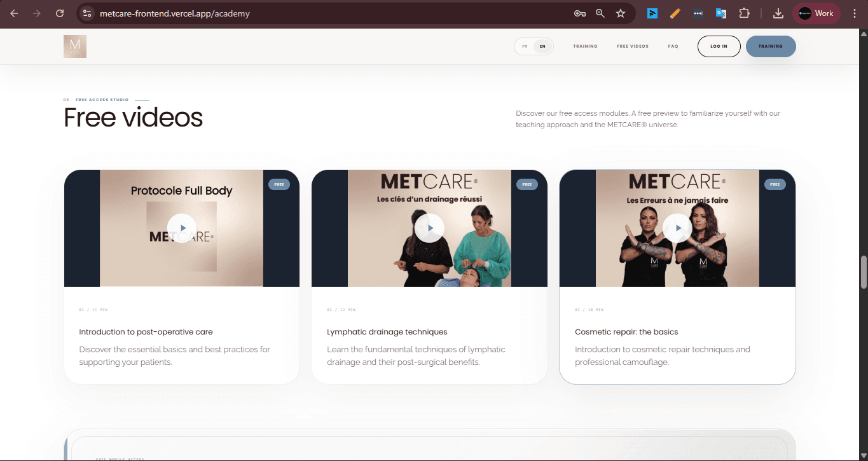868x461 pixels.
Task: Open Lymphatic drainage techniques title
Action: pyautogui.click(x=387, y=332)
